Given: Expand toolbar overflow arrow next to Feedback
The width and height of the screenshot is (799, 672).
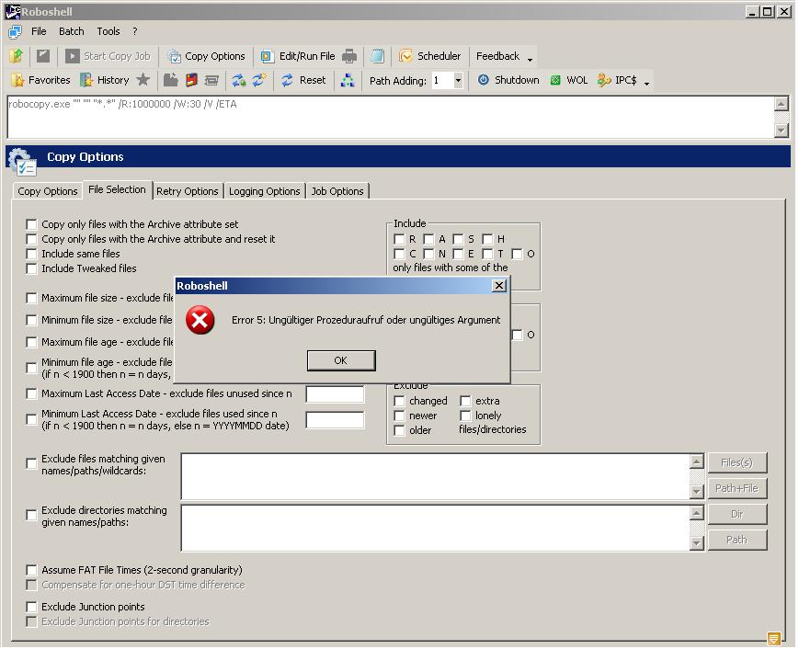Looking at the screenshot, I should (x=530, y=60).
